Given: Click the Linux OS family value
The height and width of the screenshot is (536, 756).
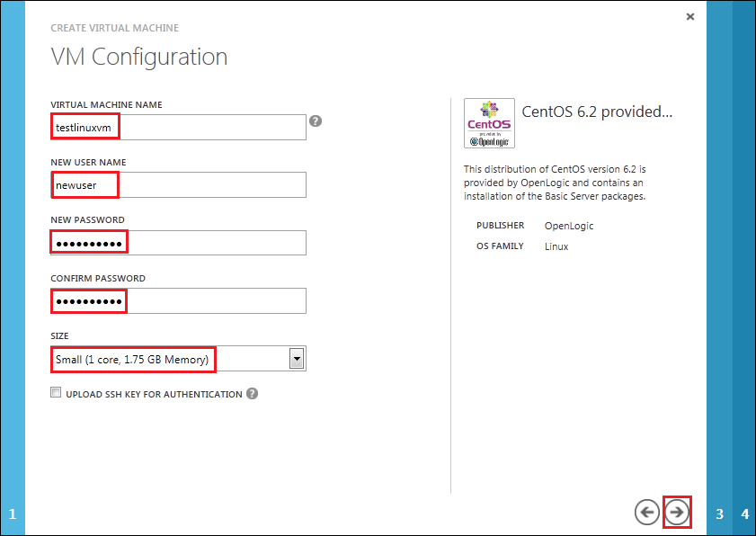Looking at the screenshot, I should click(x=556, y=246).
